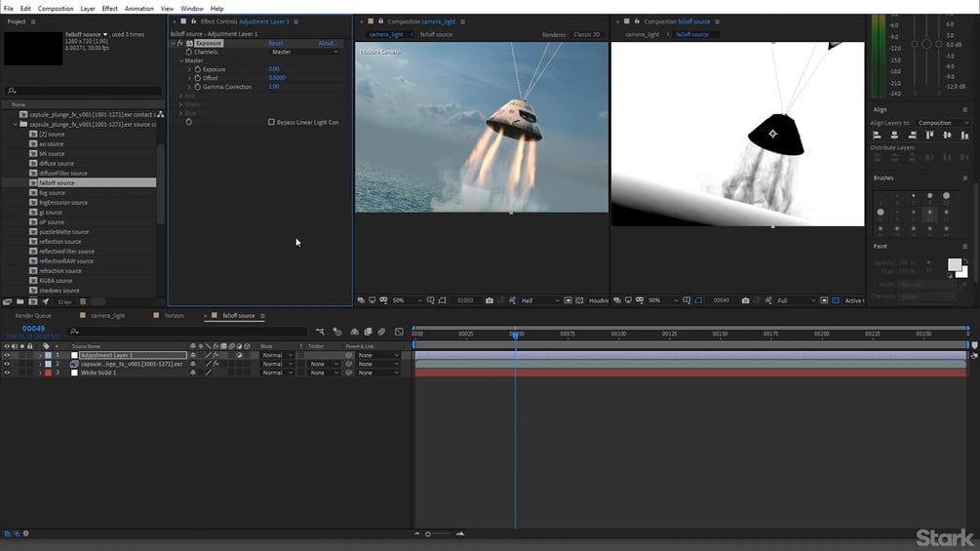This screenshot has height=551, width=980.
Task: Click the About link for Exposure
Action: point(327,43)
